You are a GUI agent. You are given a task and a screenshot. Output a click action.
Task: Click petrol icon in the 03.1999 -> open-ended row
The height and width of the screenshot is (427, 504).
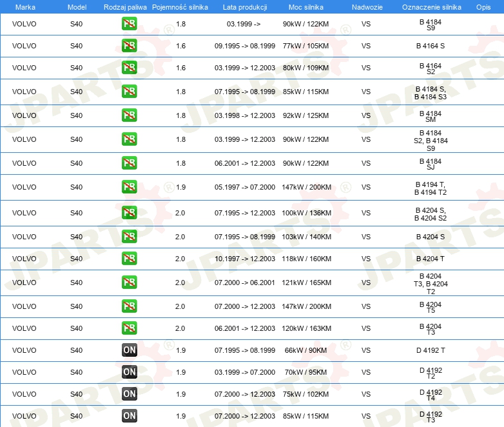(x=129, y=24)
